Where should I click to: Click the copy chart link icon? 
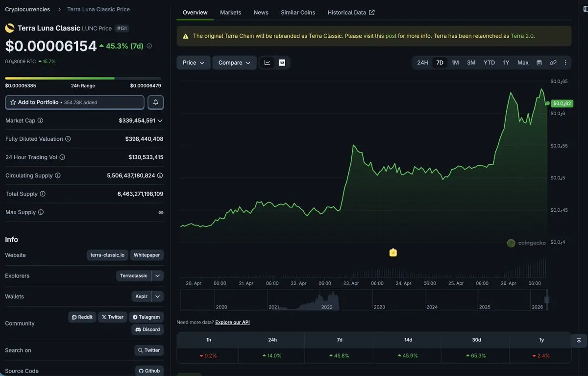coord(553,63)
